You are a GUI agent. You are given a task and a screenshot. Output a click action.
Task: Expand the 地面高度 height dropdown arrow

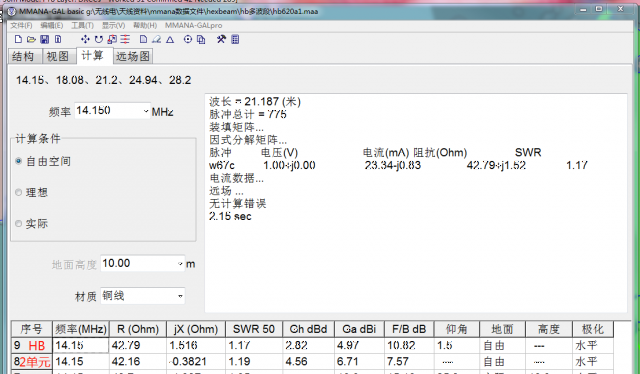(x=180, y=264)
